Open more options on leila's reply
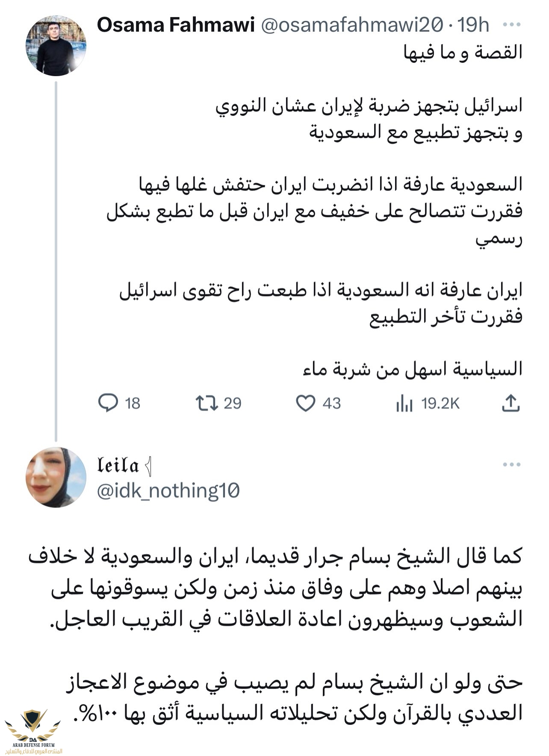Viewport: 549px width, 756px height. tap(511, 465)
